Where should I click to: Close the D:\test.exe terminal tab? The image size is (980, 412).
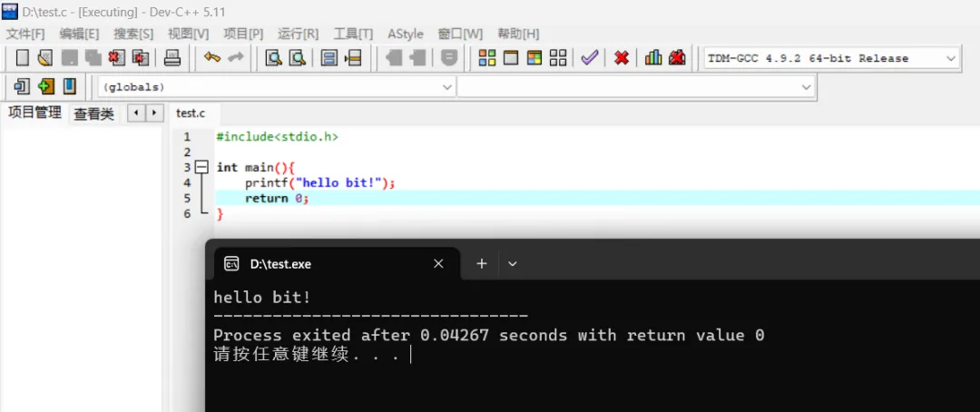pyautogui.click(x=439, y=264)
